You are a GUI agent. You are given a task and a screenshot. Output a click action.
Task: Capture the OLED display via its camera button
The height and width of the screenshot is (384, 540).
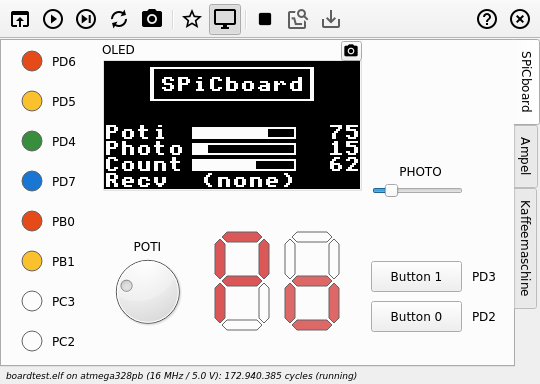point(351,51)
